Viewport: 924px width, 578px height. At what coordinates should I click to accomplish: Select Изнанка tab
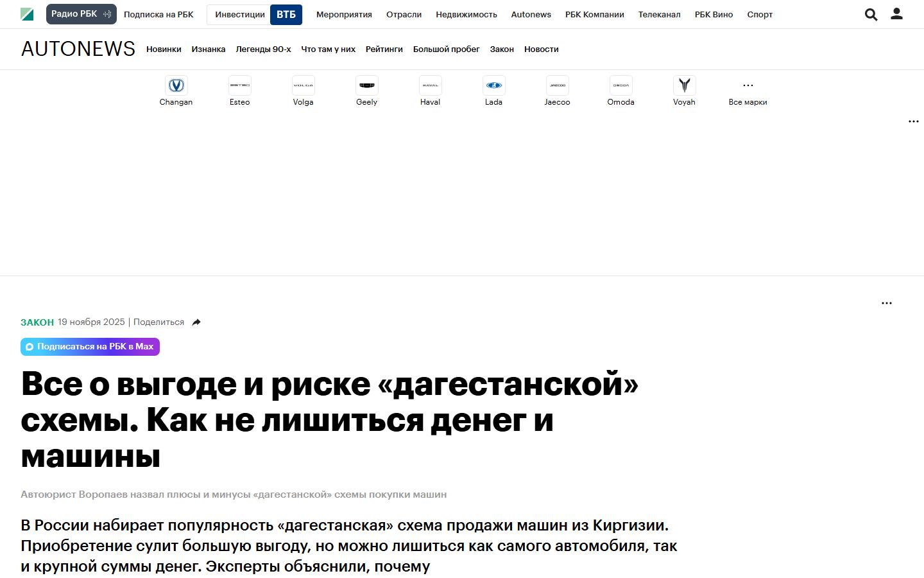(209, 49)
